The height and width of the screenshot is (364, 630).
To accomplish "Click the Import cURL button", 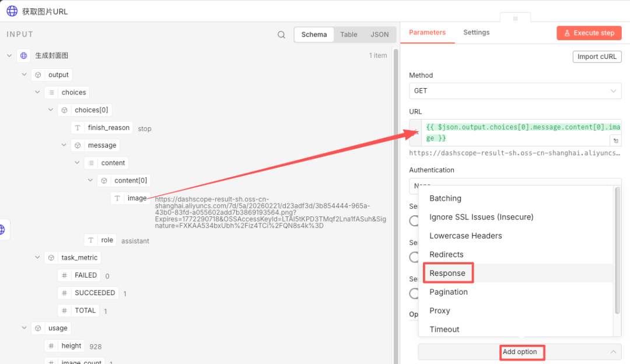I will pyautogui.click(x=597, y=57).
